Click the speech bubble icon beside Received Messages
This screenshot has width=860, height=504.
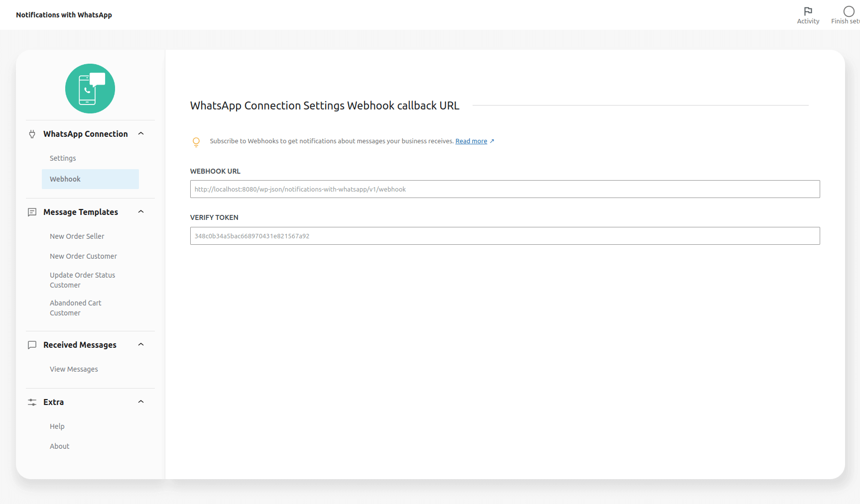(32, 345)
